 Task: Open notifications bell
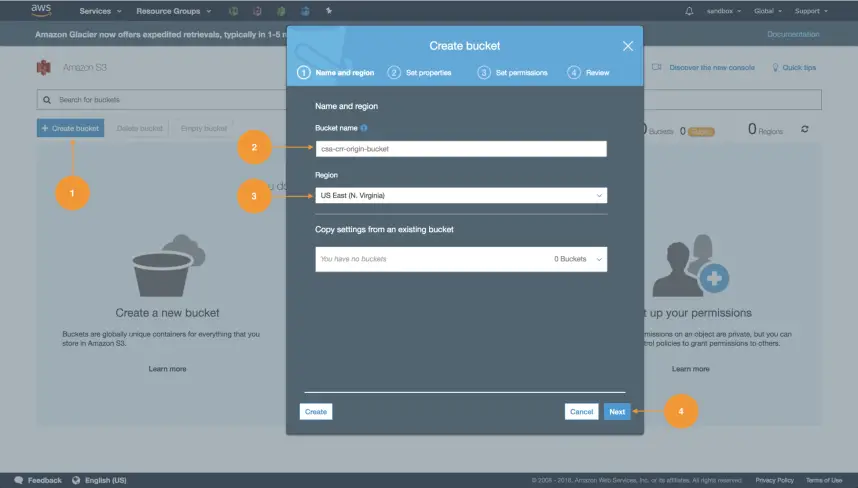coord(689,11)
